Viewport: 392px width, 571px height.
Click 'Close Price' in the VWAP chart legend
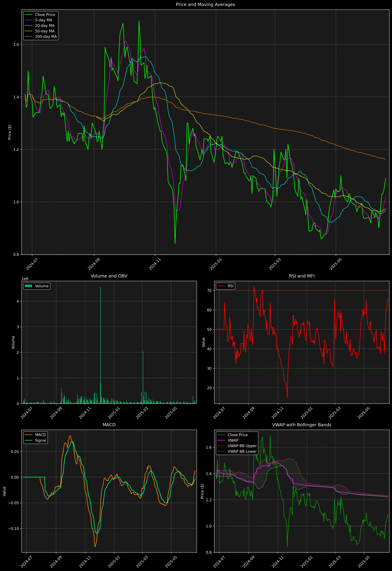(x=233, y=435)
